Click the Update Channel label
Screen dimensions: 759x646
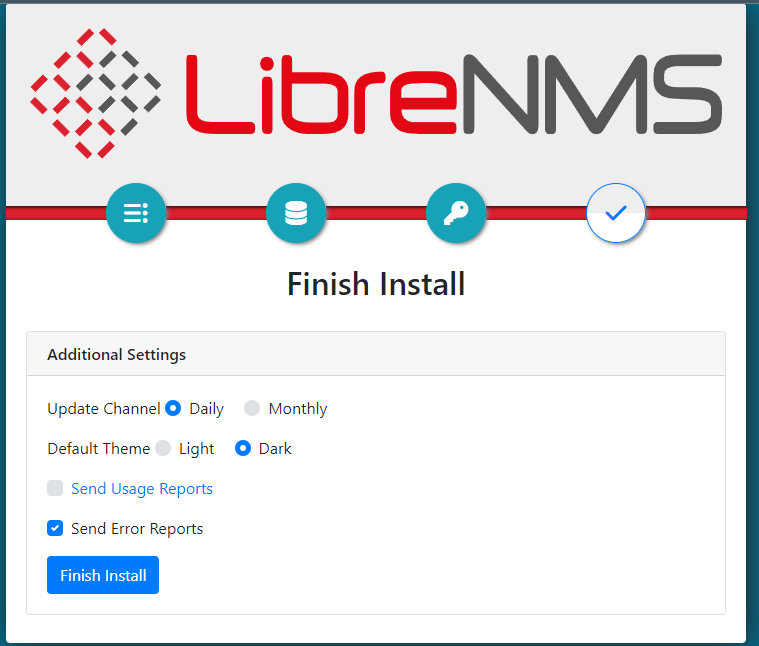click(x=104, y=409)
